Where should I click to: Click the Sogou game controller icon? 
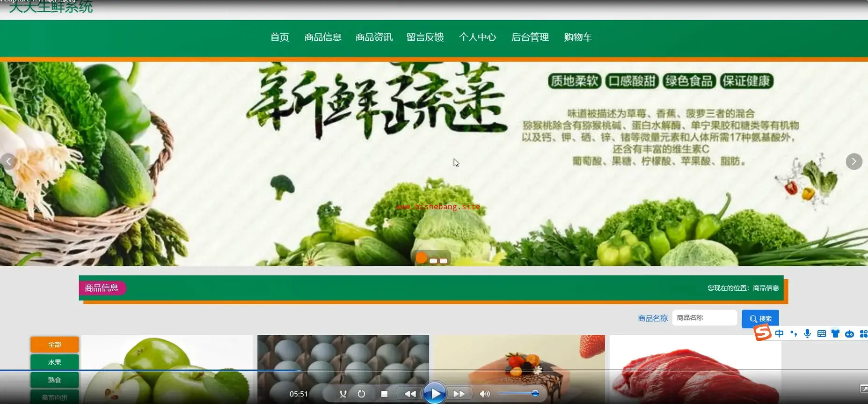[x=850, y=334]
